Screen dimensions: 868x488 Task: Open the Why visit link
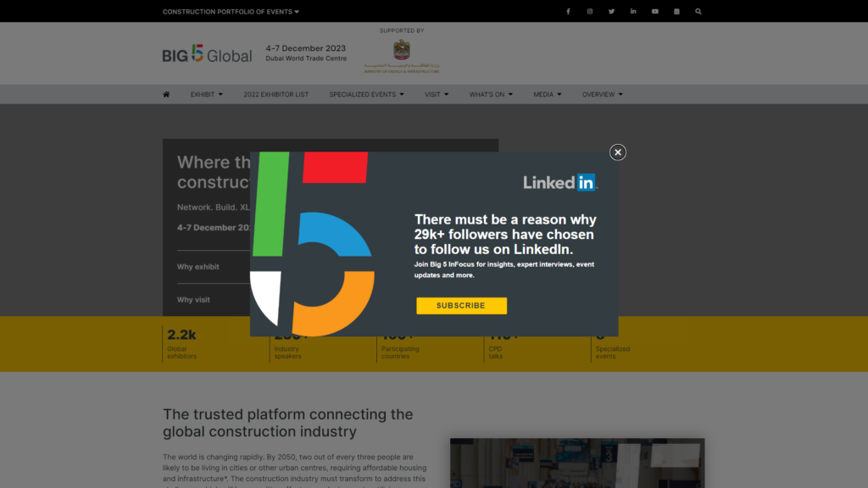tap(193, 300)
